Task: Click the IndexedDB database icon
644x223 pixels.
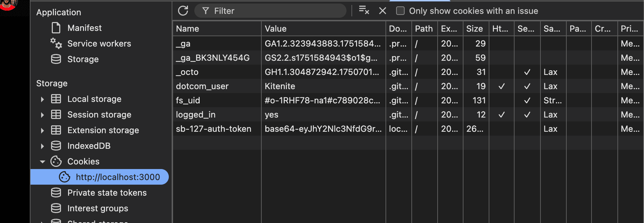Action: point(56,146)
